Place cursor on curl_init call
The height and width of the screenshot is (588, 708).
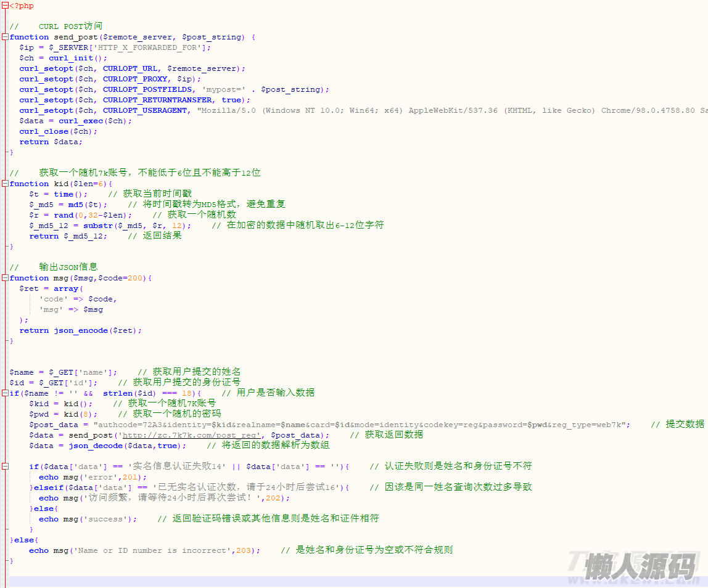[x=71, y=58]
